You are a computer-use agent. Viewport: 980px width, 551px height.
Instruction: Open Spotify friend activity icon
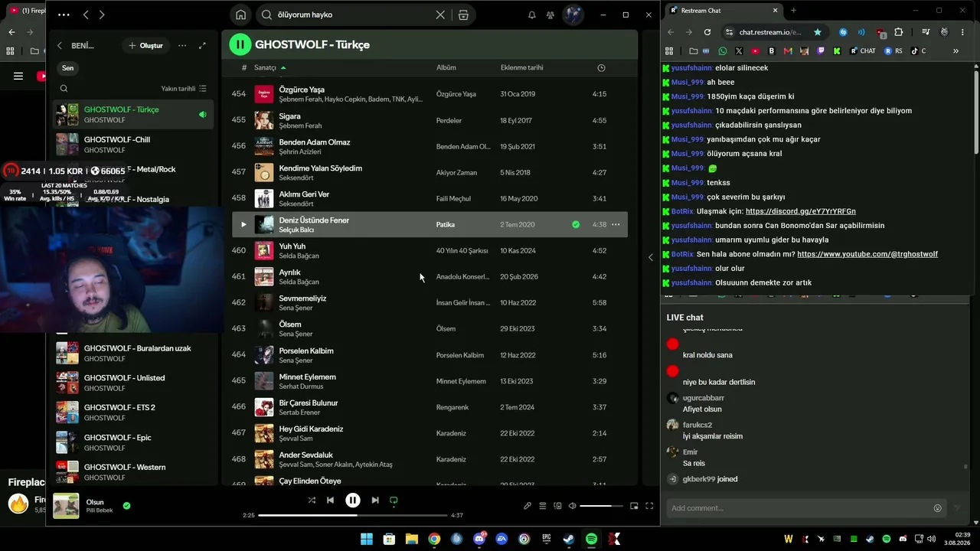[550, 15]
